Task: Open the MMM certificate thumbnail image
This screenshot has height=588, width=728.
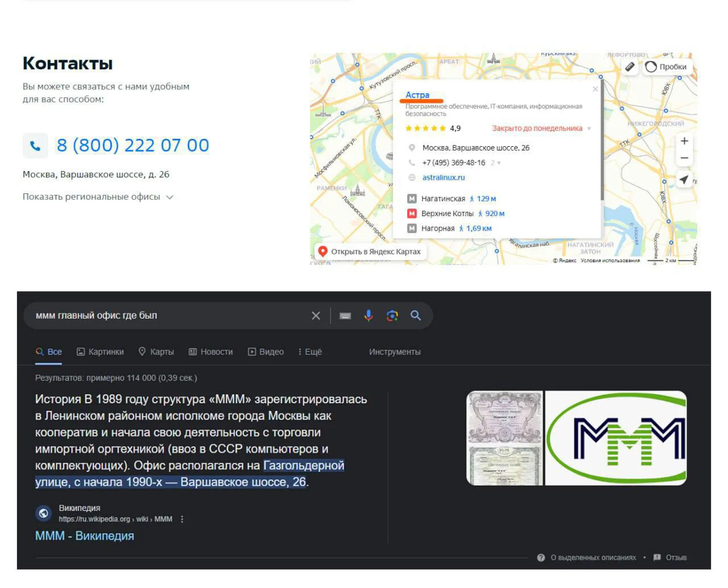Action: [504, 438]
